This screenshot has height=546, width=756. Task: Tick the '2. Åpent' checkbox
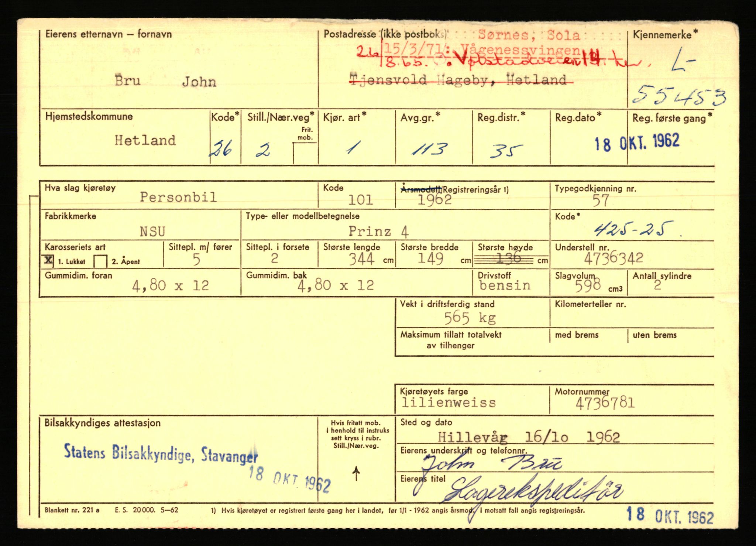coord(100,261)
